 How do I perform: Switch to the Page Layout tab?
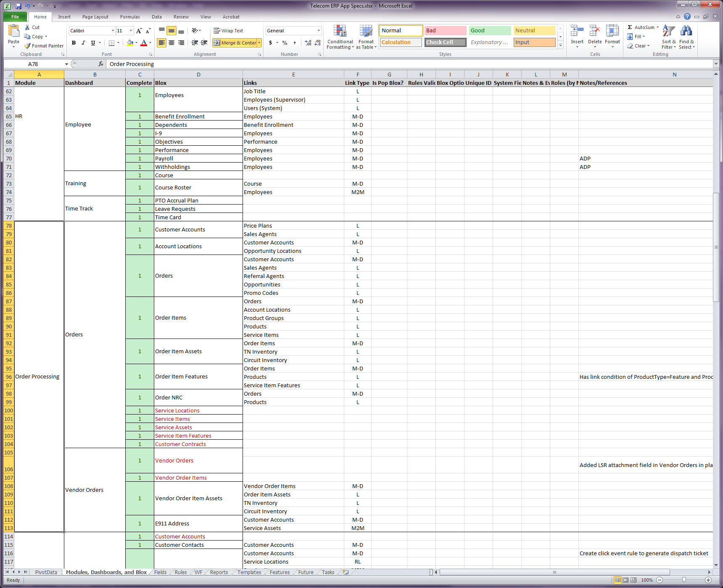pyautogui.click(x=95, y=17)
